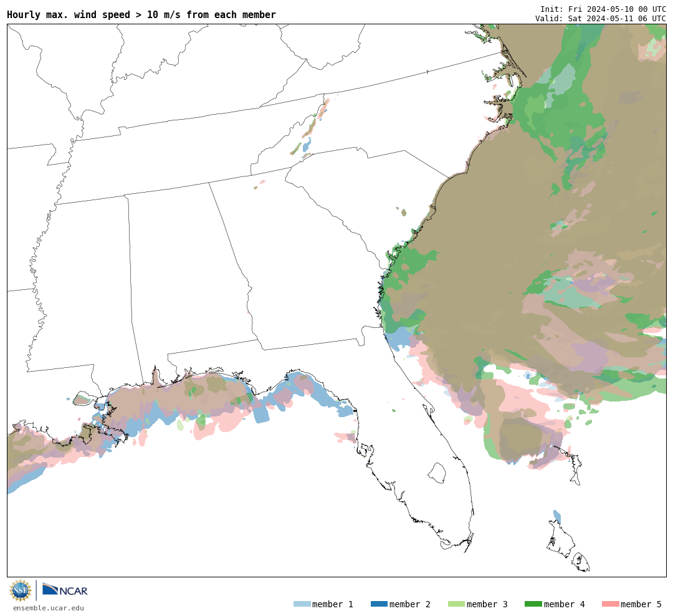
Task: Click the 'Init: Fri 2024-05-10 00 UTC' text
Action: click(x=603, y=9)
